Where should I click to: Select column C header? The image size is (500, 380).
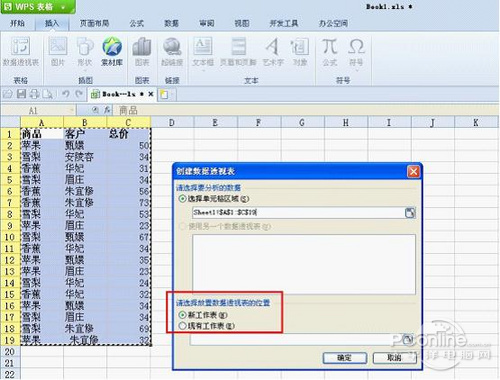pyautogui.click(x=129, y=123)
